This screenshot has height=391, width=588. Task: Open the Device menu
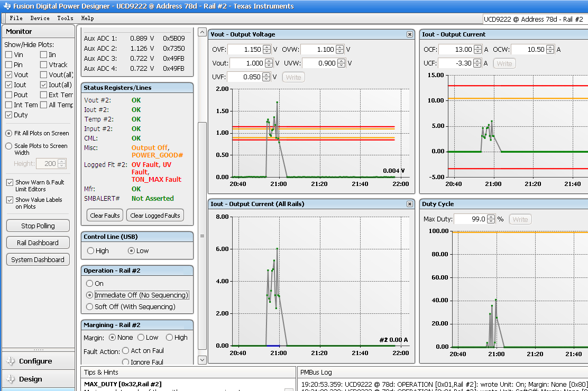(40, 18)
